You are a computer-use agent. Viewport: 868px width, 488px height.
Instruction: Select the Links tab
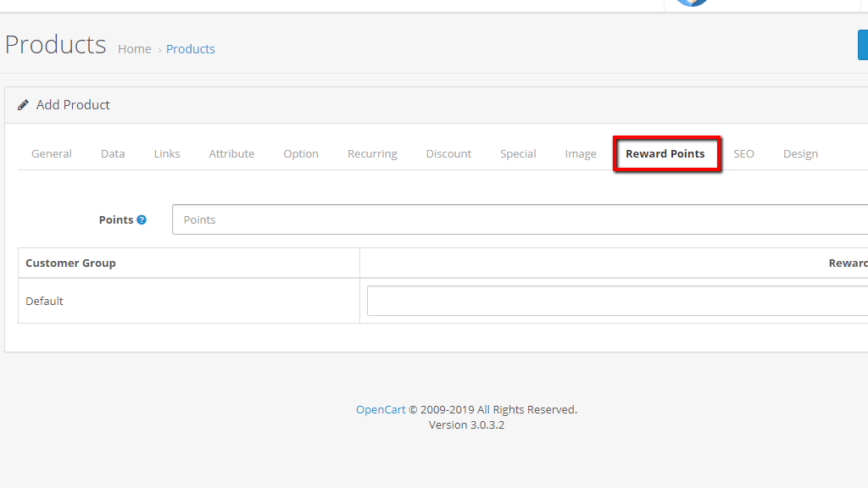coord(167,154)
